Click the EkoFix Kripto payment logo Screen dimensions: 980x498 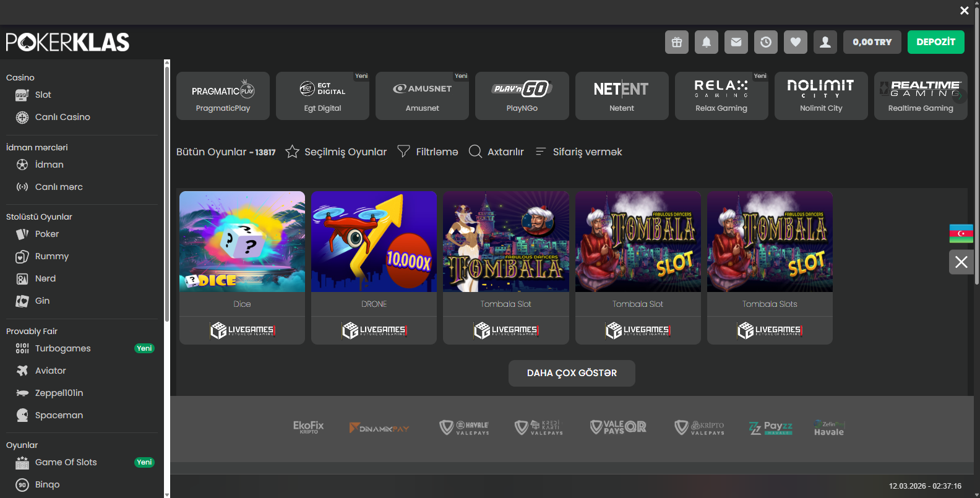click(x=308, y=427)
